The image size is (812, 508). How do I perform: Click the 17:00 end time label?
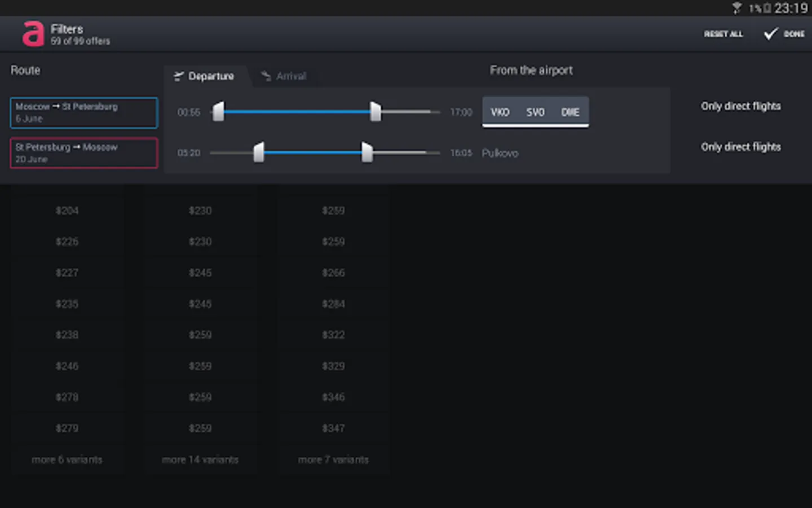pos(461,112)
